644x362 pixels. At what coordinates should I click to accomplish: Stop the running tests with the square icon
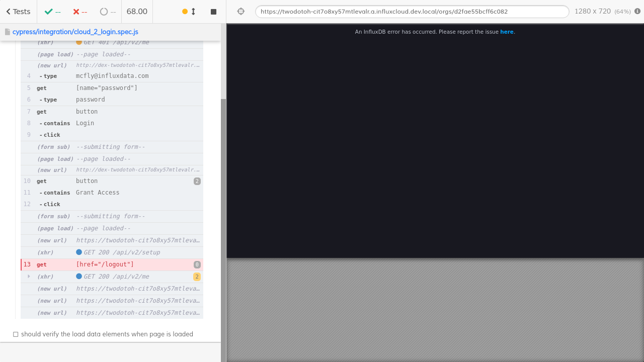213,11
